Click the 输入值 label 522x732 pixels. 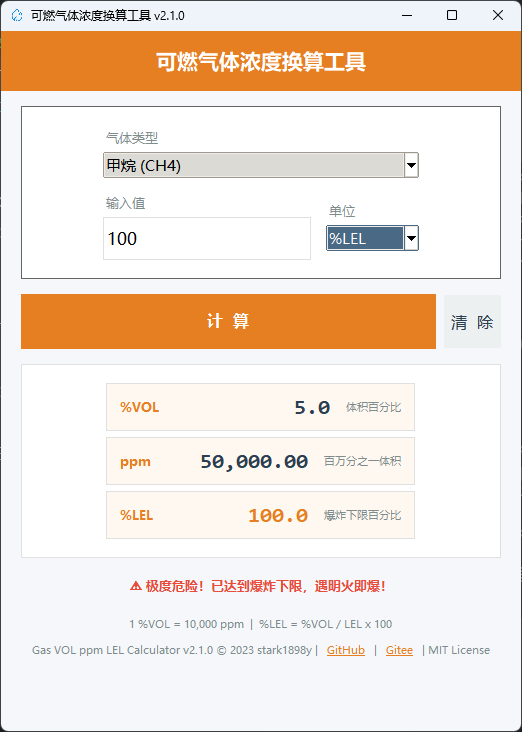click(126, 203)
